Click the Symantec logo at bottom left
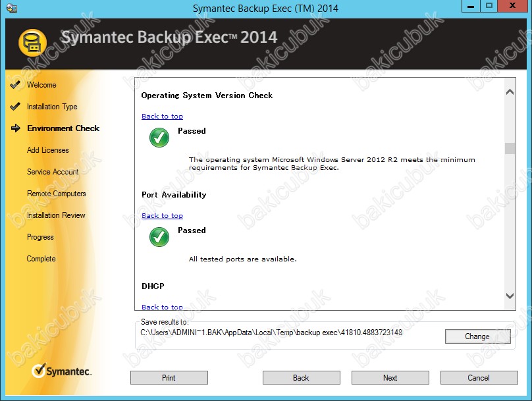 tap(62, 371)
